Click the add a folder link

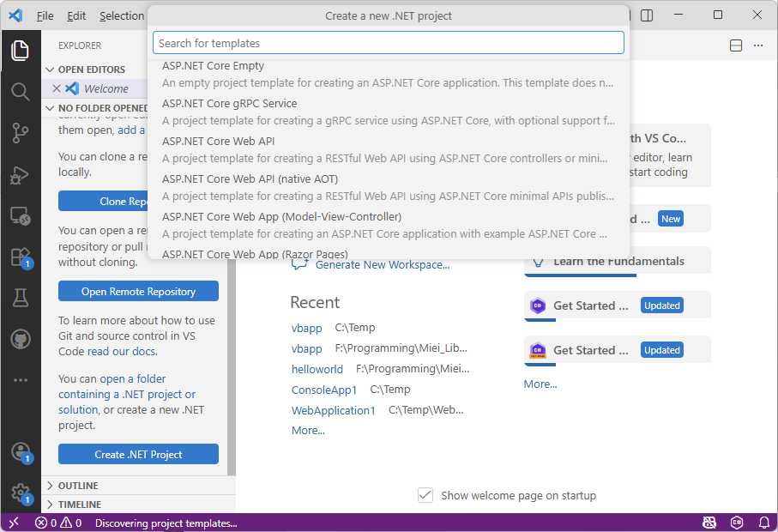pos(131,130)
